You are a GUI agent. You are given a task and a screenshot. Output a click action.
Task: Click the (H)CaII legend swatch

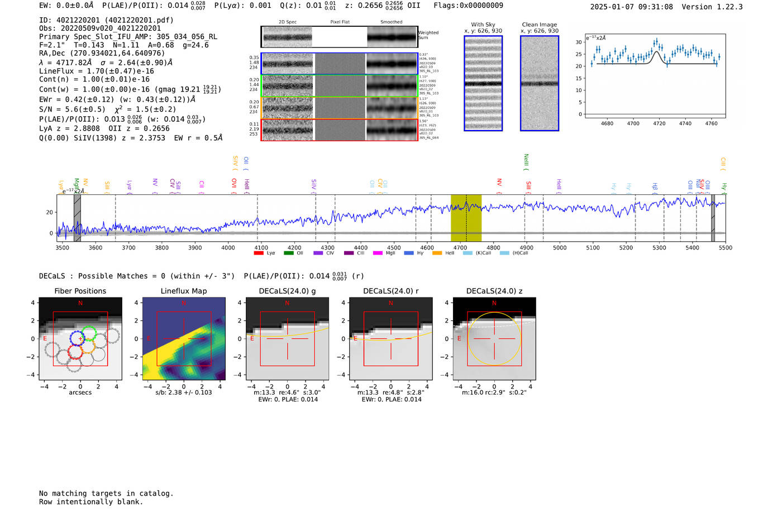point(504,253)
